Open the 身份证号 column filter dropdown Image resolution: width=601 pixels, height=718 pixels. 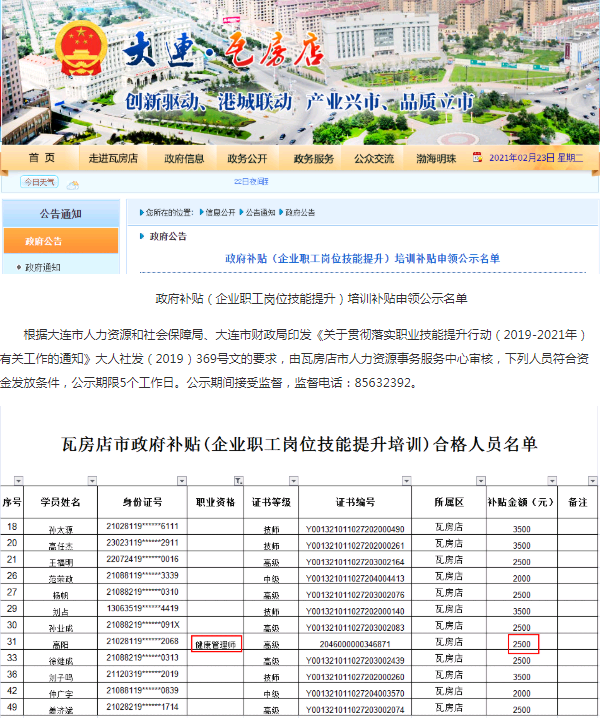point(182,480)
